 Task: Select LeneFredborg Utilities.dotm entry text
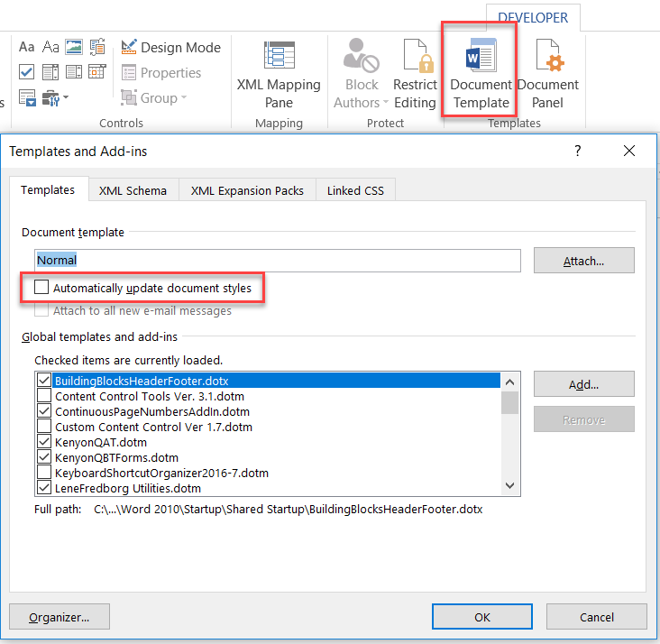tap(128, 488)
